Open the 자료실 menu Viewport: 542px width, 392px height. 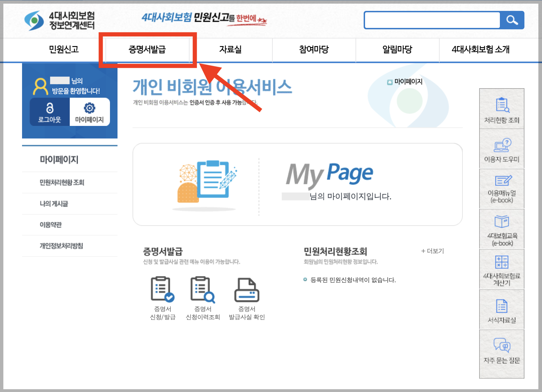tap(230, 49)
